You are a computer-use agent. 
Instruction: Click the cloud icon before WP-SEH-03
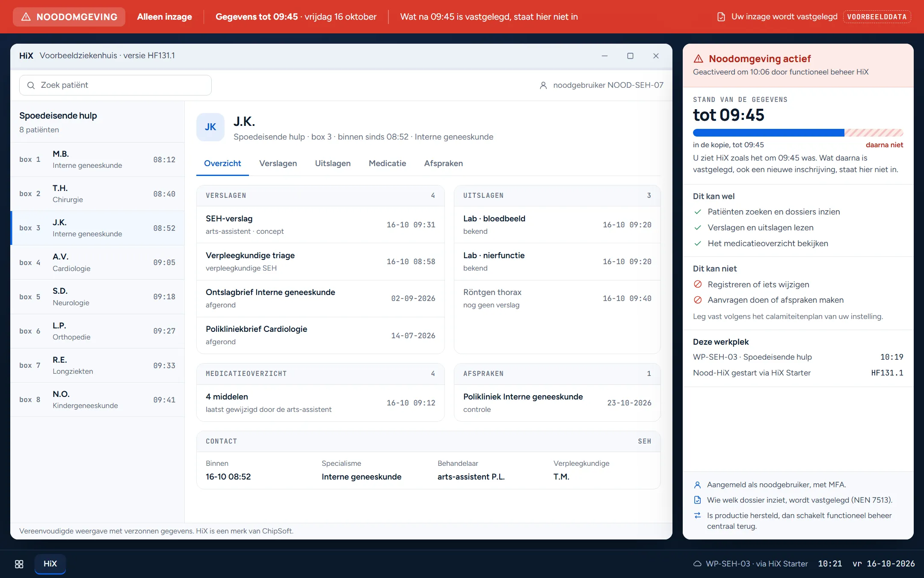coord(697,564)
